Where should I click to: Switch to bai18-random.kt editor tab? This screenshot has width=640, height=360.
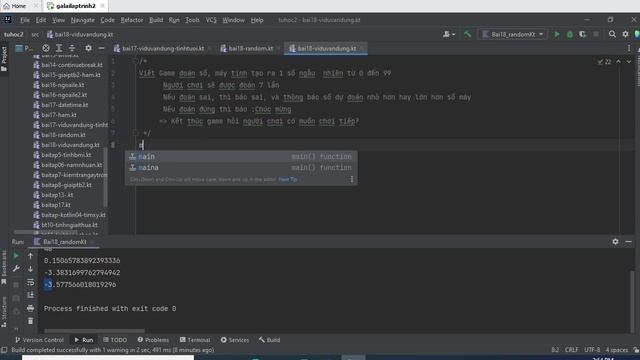coord(251,48)
